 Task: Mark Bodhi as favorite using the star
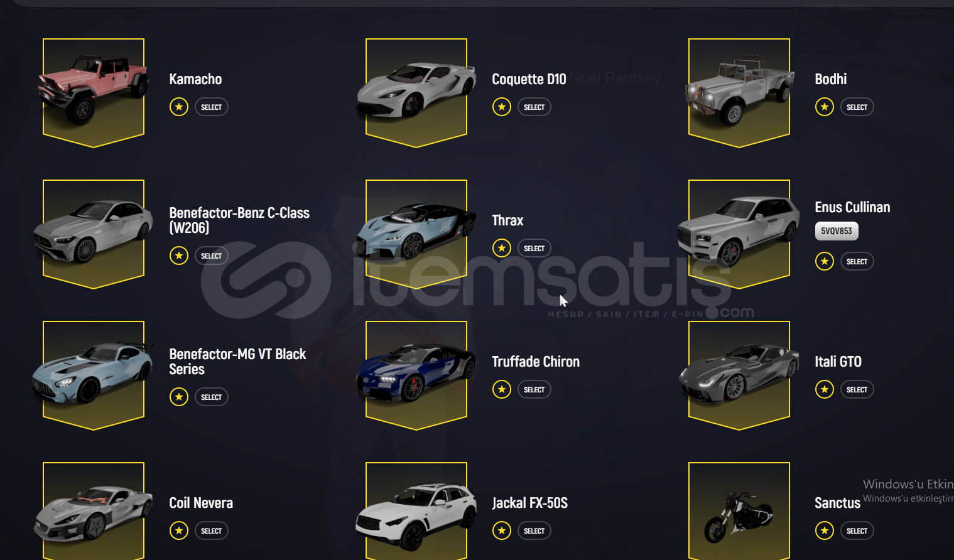pyautogui.click(x=825, y=107)
